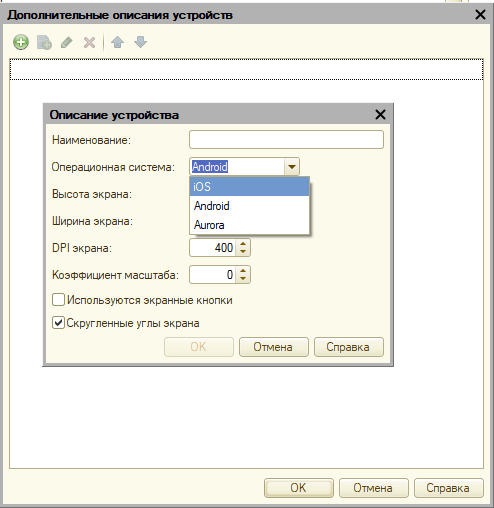Pick Aurora from operating system list

click(x=249, y=225)
